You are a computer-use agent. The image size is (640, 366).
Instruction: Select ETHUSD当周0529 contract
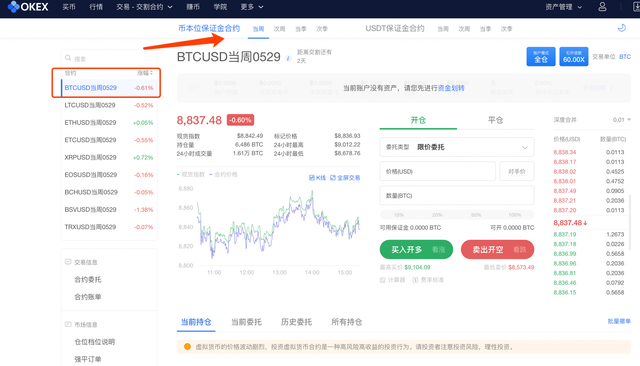(x=109, y=122)
